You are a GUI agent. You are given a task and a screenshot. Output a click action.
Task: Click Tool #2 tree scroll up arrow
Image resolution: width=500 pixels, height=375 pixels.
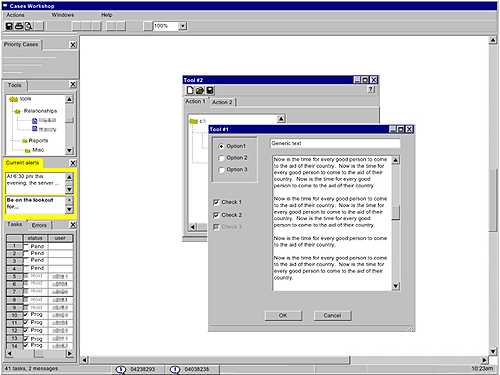point(281,119)
